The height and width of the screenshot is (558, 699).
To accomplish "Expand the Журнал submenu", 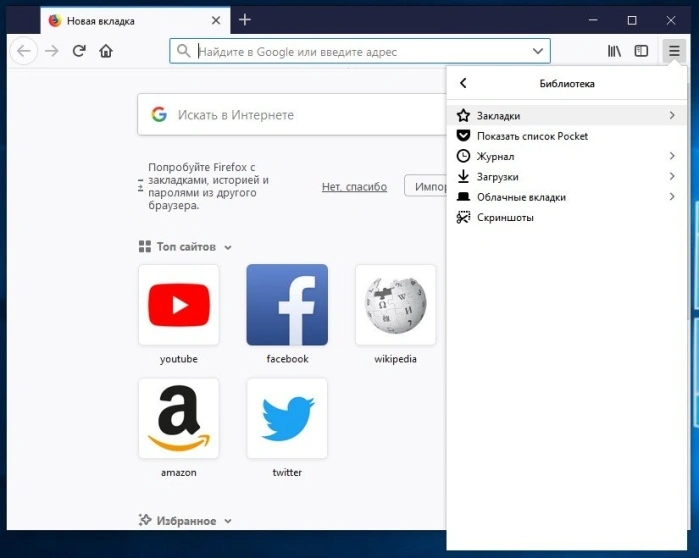I will [x=566, y=156].
